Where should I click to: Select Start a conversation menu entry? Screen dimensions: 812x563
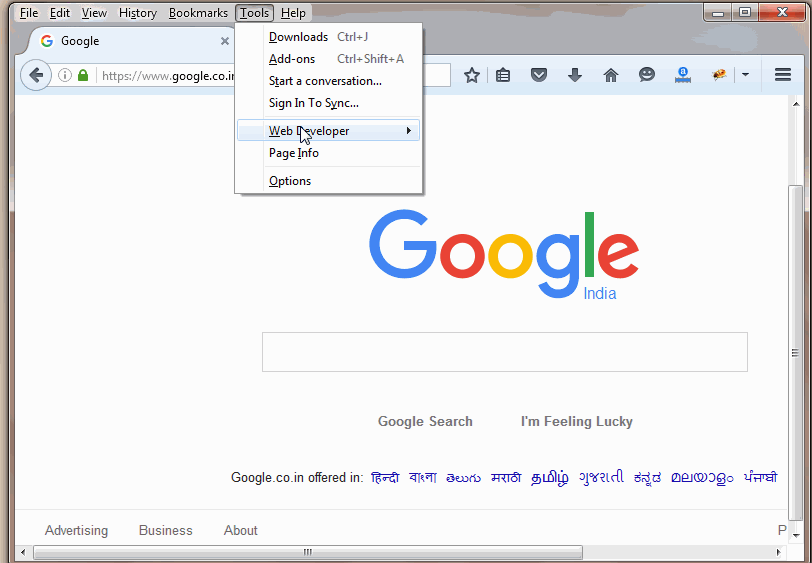329,81
